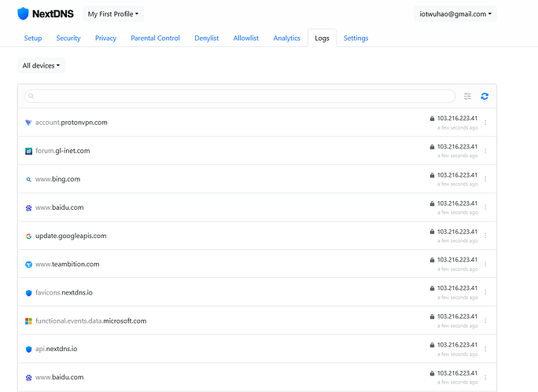Open more options for favicons.nextdns.io
This screenshot has height=392, width=538.
[485, 292]
